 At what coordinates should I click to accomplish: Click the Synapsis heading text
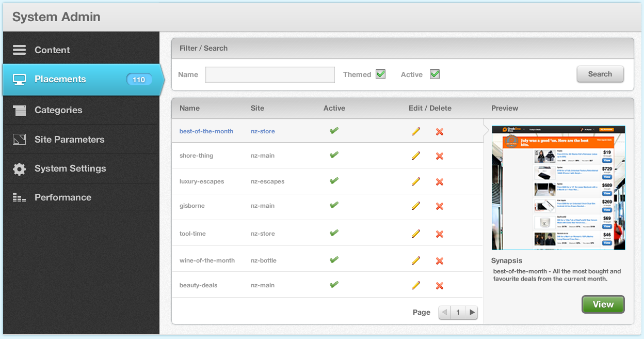[x=507, y=261]
